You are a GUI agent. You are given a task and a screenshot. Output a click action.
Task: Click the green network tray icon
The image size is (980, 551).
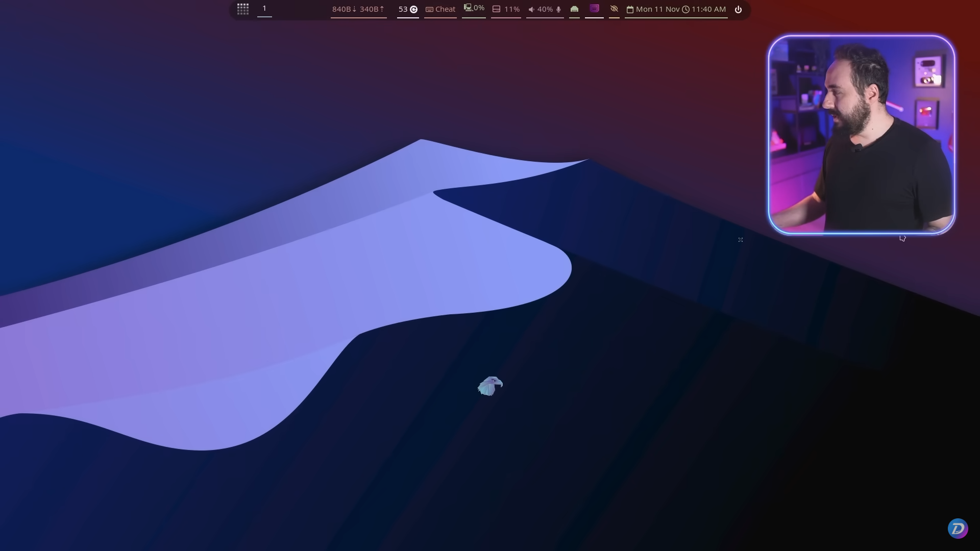click(575, 9)
